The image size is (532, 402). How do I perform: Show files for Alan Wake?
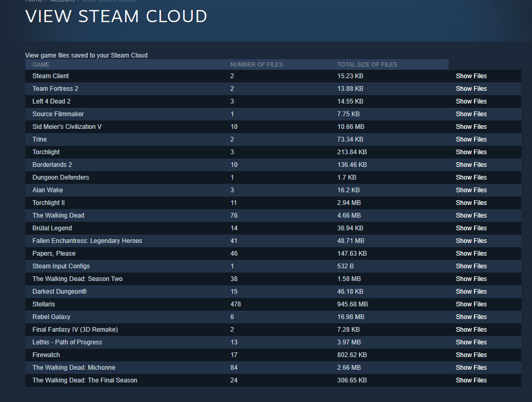click(471, 190)
